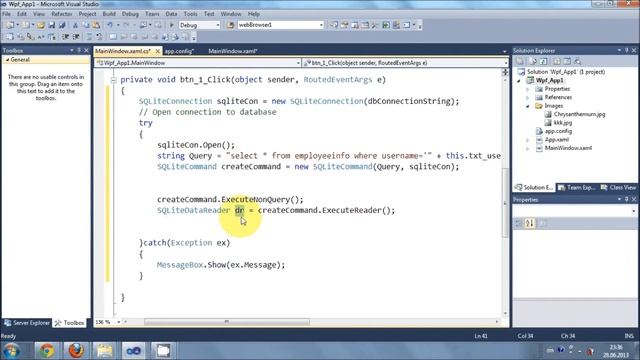This screenshot has height=360, width=640.
Task: Click the Save All toolbar icon
Action: 62,25
